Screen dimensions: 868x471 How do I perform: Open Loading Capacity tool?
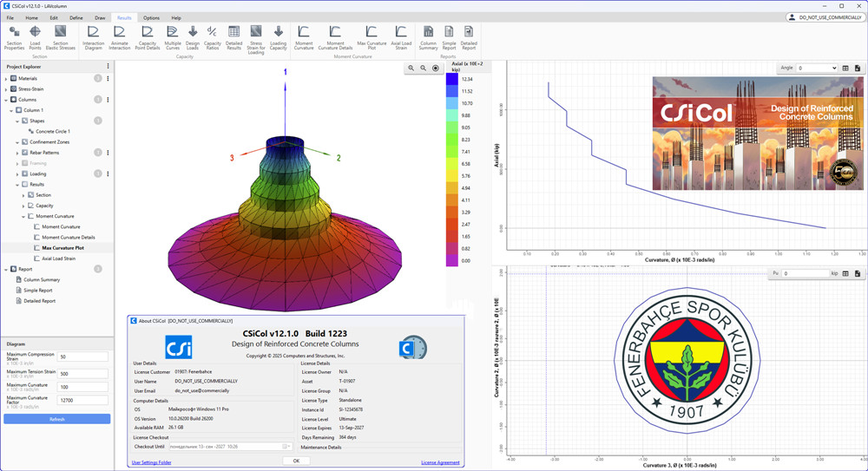point(278,37)
